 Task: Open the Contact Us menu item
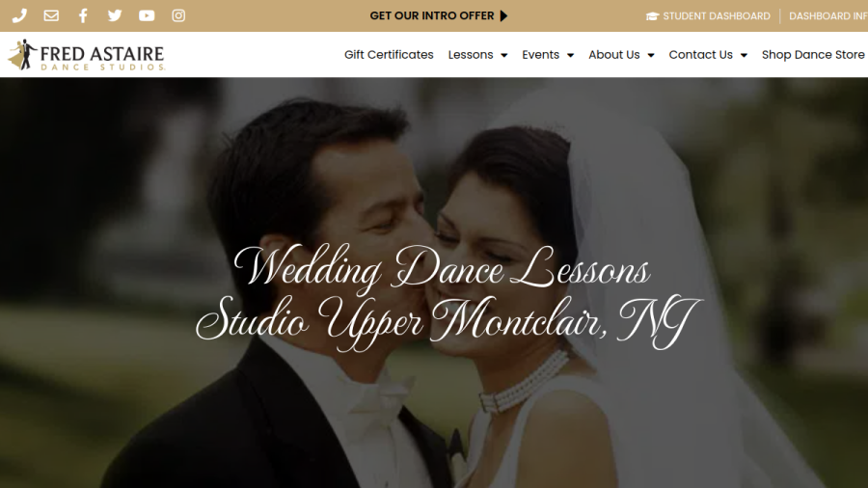point(700,55)
